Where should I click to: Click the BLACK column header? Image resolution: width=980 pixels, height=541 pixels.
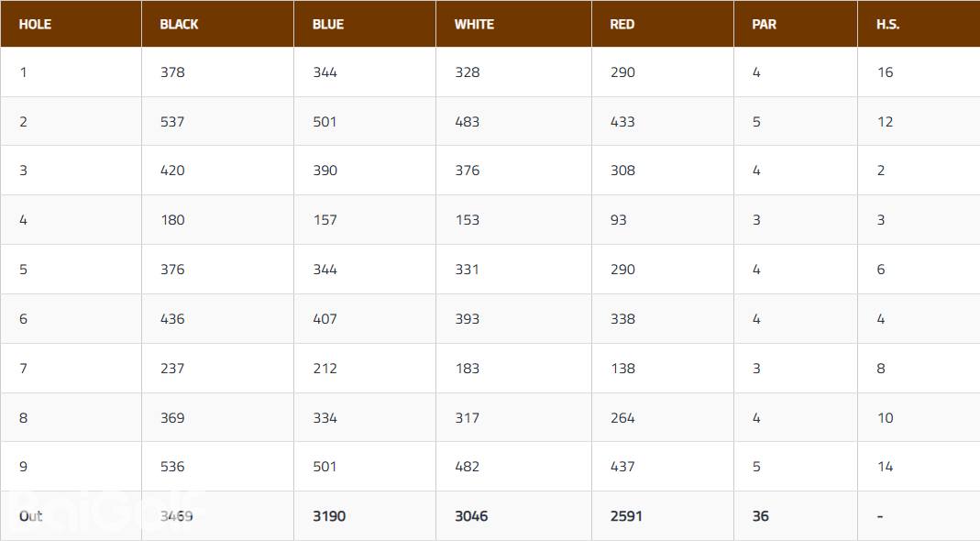coord(179,24)
